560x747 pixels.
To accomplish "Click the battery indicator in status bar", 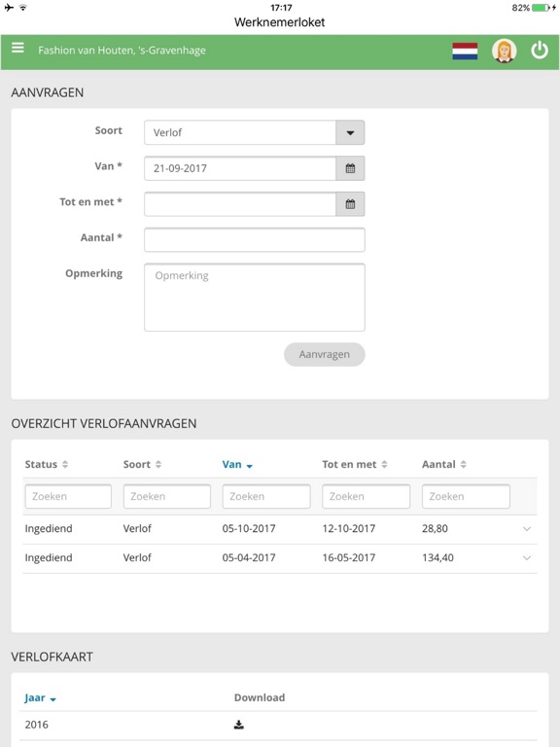I will coord(541,8).
